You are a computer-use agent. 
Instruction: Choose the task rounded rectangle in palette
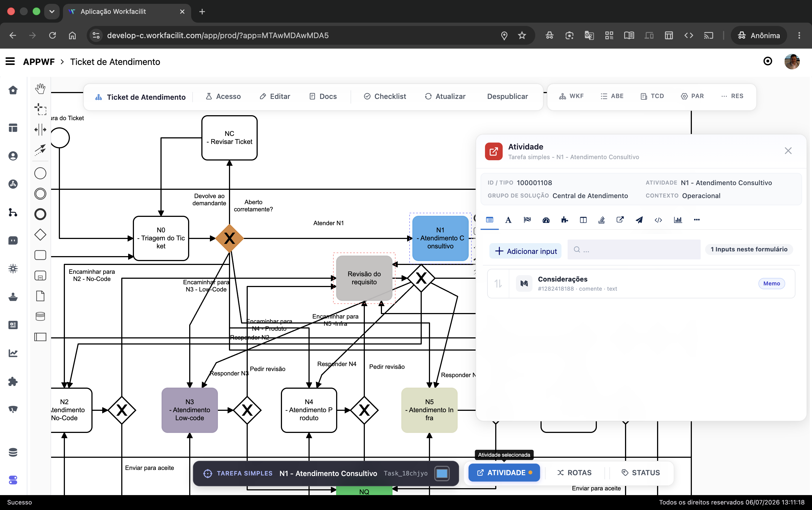click(40, 255)
